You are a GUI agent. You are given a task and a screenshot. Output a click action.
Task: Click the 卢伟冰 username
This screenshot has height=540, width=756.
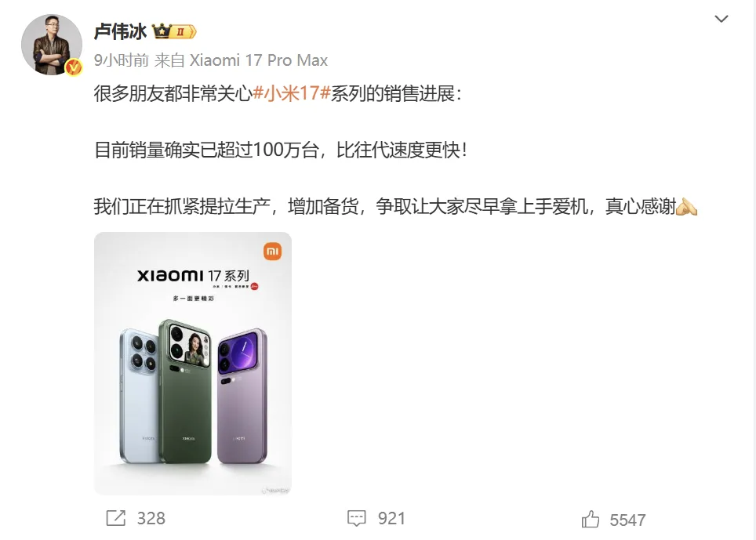[121, 31]
